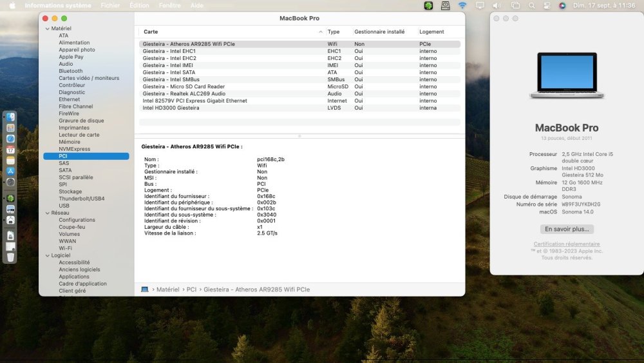Screen dimensions: 644x363
Task: Select Bluetooth in the sidebar
Action: 71,71
